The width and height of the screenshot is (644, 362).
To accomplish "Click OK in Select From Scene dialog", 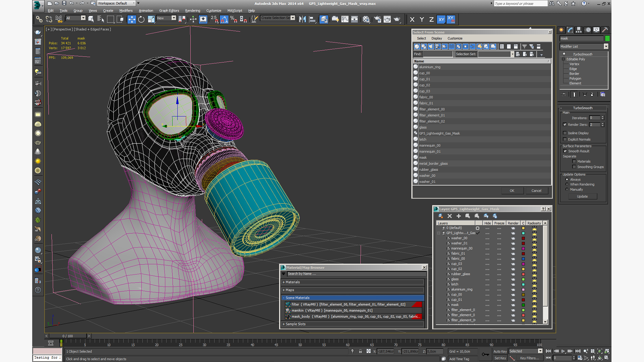I will pos(512,191).
